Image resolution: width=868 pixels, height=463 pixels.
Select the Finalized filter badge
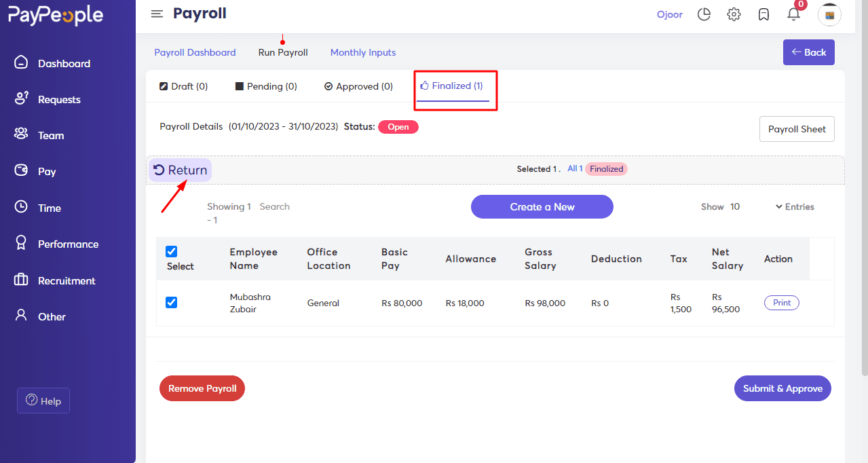coord(606,168)
